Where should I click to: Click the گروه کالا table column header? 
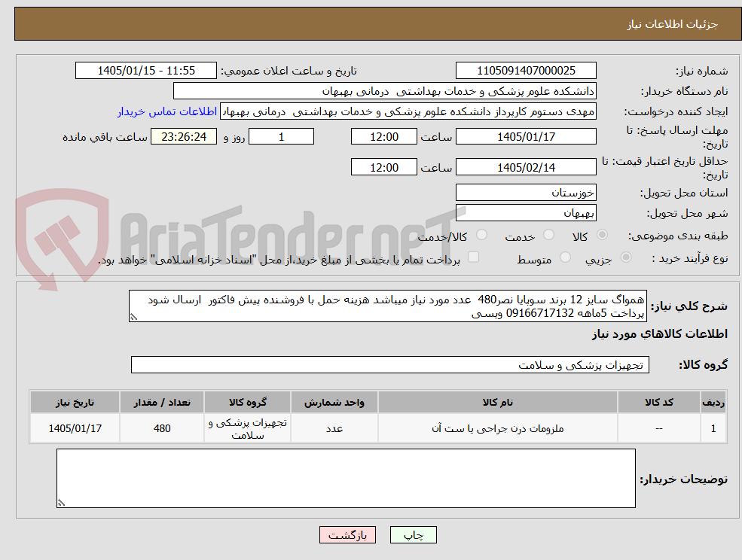click(x=248, y=402)
